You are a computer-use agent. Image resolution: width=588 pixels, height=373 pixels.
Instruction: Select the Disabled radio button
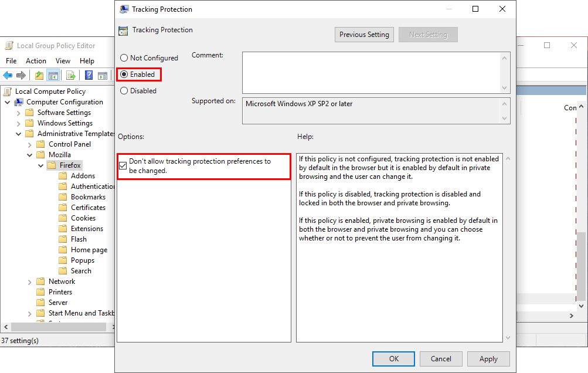tap(124, 90)
